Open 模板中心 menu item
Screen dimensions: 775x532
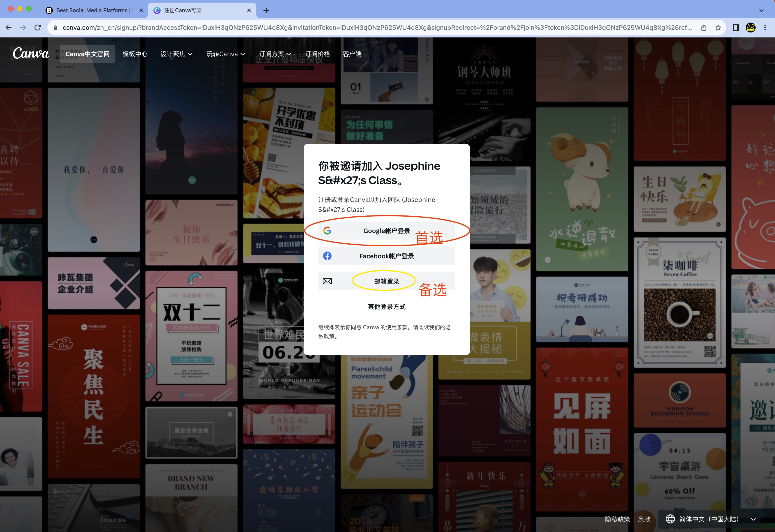(135, 54)
